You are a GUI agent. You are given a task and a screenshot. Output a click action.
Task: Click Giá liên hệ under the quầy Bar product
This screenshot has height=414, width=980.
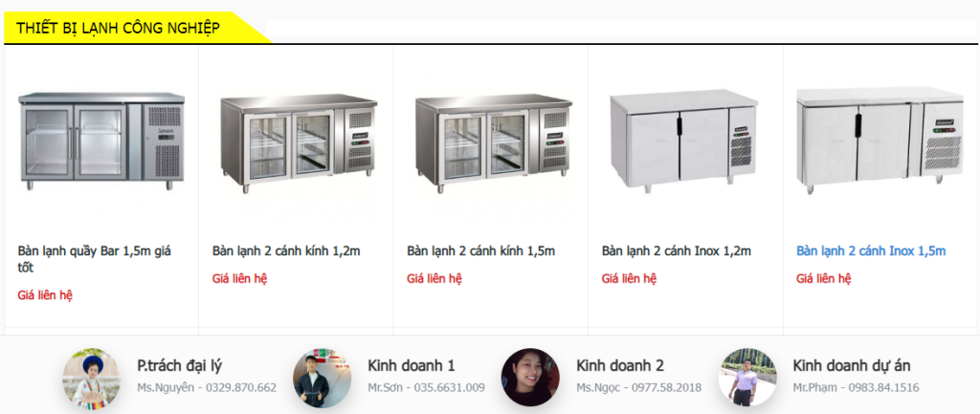(x=45, y=295)
